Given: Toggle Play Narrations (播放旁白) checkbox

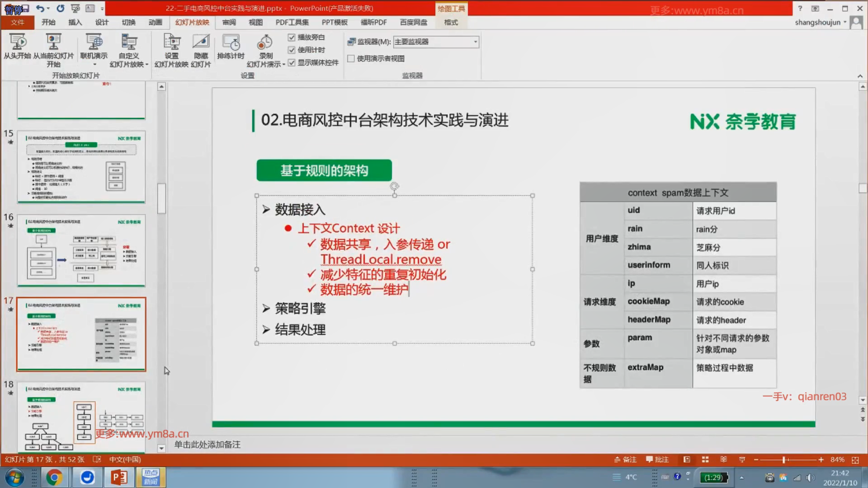Looking at the screenshot, I should (292, 38).
